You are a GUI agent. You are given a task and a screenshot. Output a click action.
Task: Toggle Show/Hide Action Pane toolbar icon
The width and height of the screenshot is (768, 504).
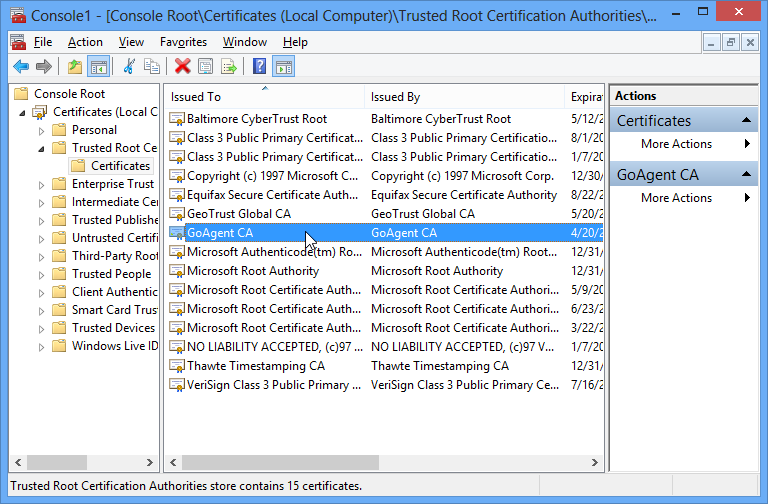coord(284,66)
